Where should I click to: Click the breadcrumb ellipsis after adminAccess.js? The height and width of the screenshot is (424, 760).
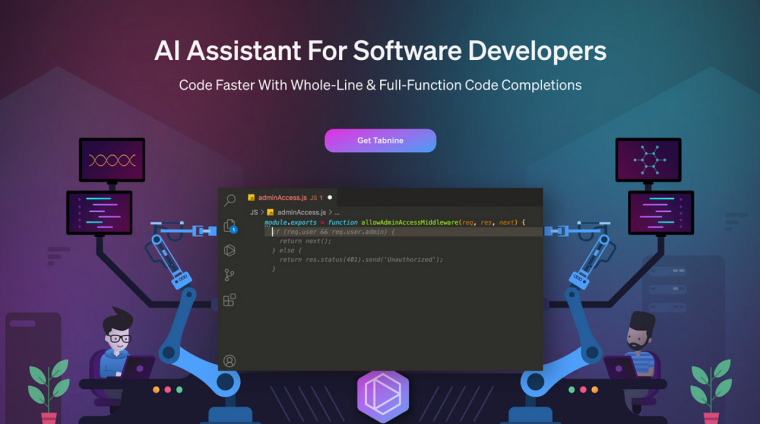(337, 212)
